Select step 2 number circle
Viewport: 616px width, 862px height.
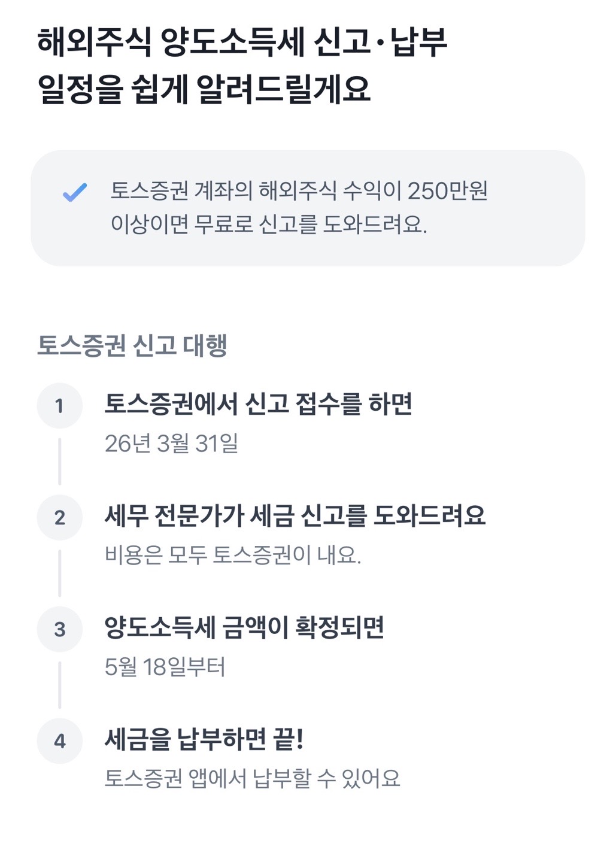click(59, 517)
